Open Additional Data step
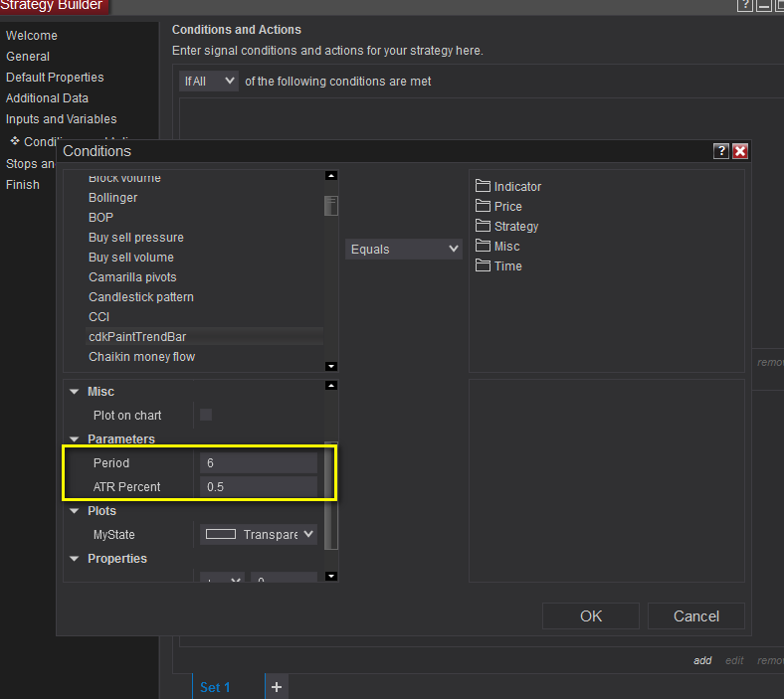784x699 pixels. coord(47,98)
